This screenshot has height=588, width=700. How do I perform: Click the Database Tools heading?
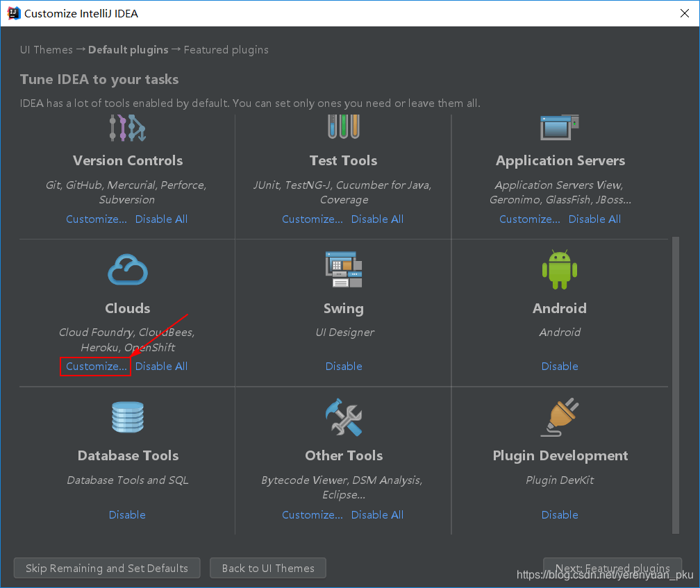click(128, 455)
